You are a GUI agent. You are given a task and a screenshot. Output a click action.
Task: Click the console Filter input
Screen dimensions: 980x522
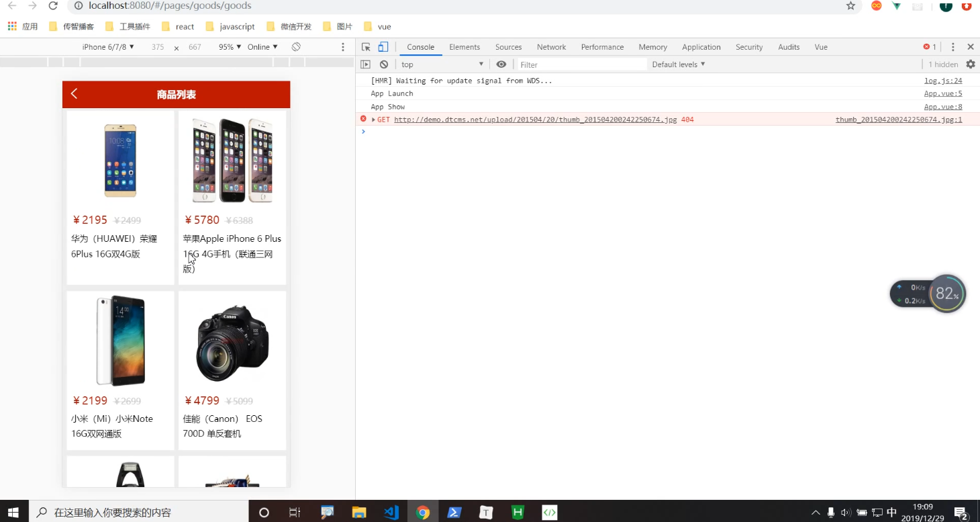pos(581,64)
